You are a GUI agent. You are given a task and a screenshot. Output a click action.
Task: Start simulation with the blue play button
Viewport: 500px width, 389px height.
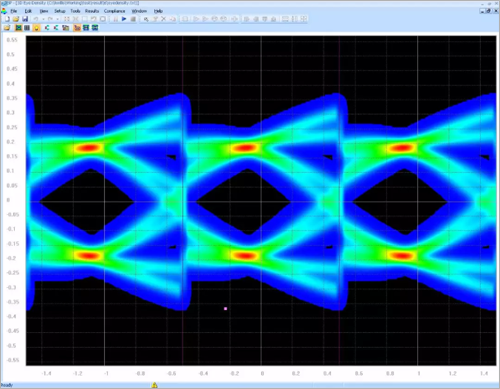click(x=124, y=19)
